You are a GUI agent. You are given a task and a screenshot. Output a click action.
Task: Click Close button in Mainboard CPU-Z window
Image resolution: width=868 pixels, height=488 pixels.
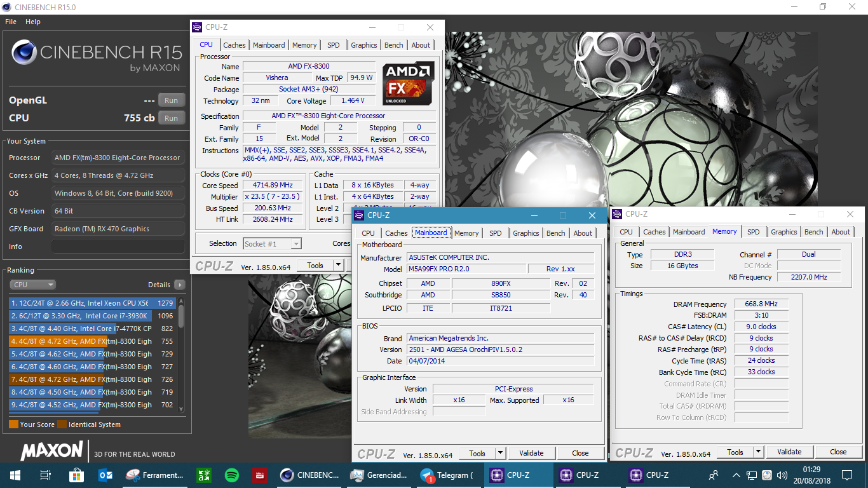click(x=580, y=453)
